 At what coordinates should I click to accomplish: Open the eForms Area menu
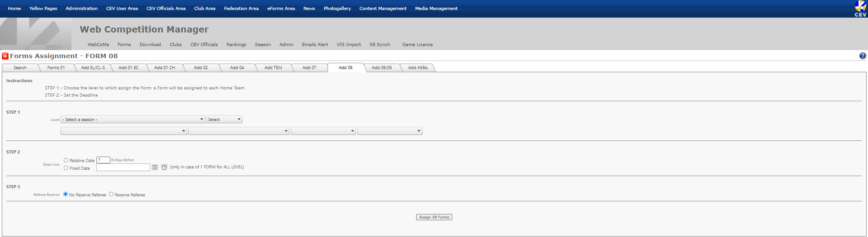point(281,9)
